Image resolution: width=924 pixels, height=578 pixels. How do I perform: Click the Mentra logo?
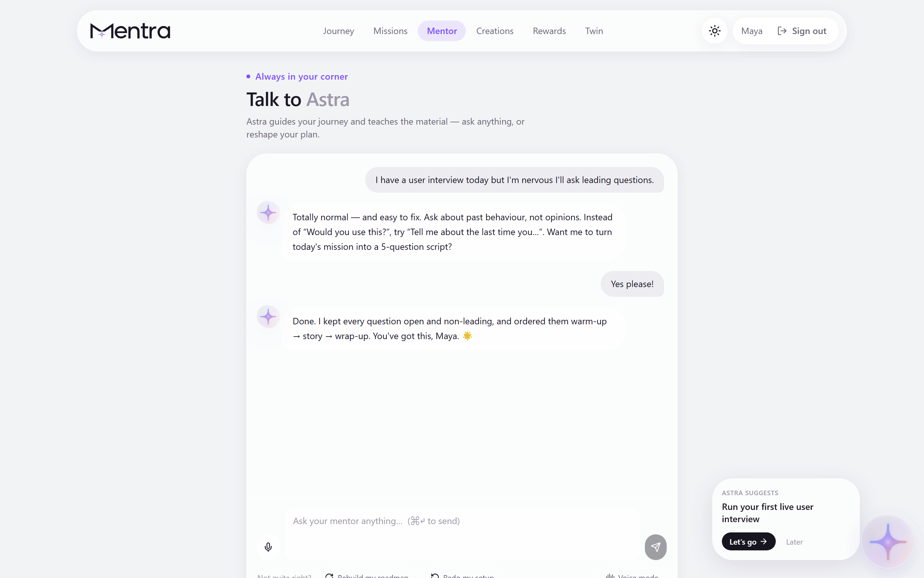(x=130, y=31)
